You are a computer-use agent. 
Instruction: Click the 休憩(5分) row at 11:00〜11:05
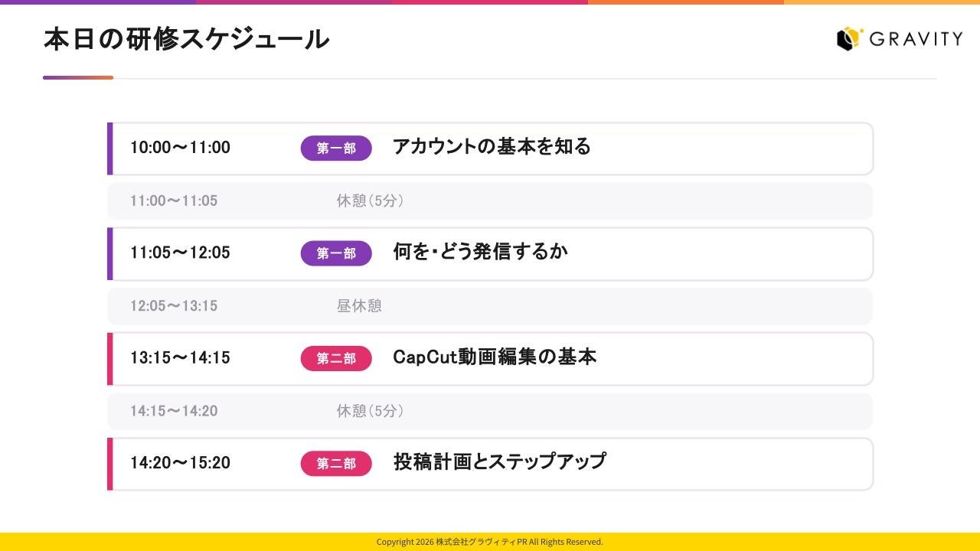[490, 201]
